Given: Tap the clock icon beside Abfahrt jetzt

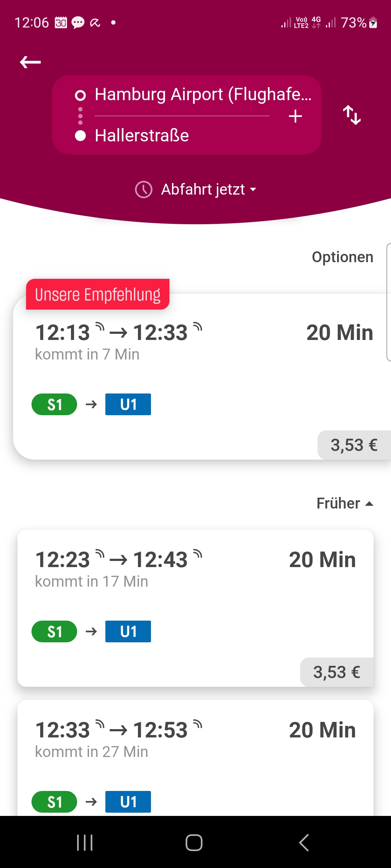Looking at the screenshot, I should click(x=144, y=190).
